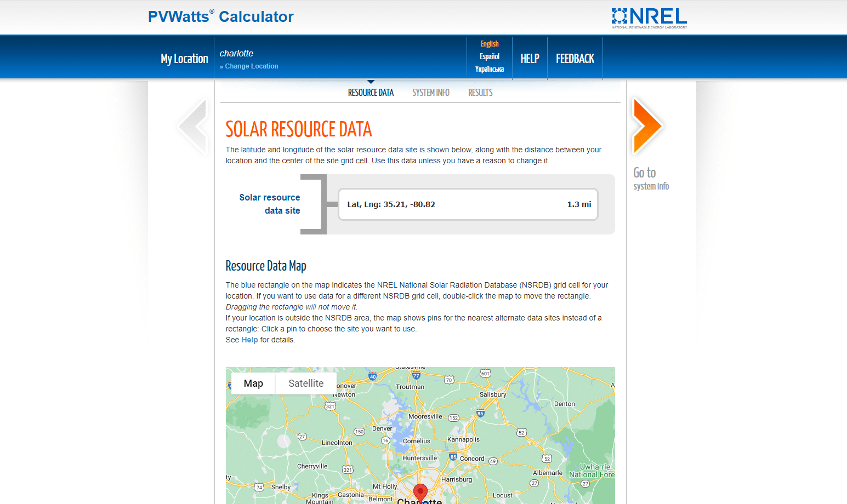The image size is (847, 504).
Task: Click Concord label on the map
Action: 472,459
